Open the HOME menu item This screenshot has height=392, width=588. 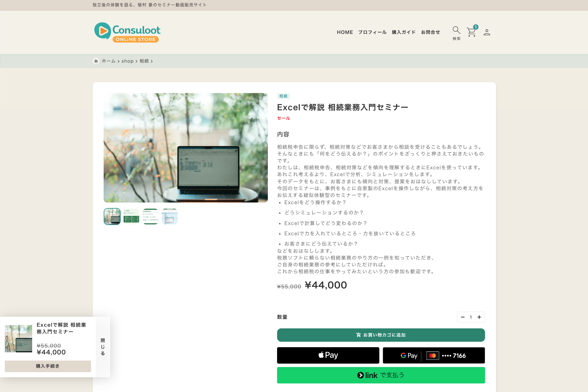point(344,32)
